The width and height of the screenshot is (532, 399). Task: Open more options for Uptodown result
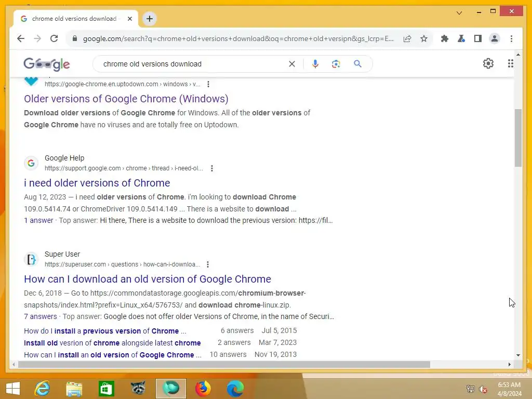(x=208, y=84)
